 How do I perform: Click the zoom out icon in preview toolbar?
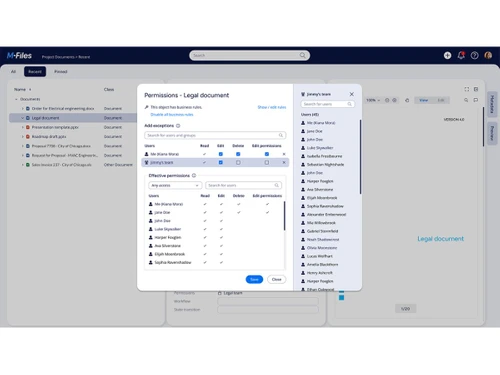pyautogui.click(x=387, y=100)
